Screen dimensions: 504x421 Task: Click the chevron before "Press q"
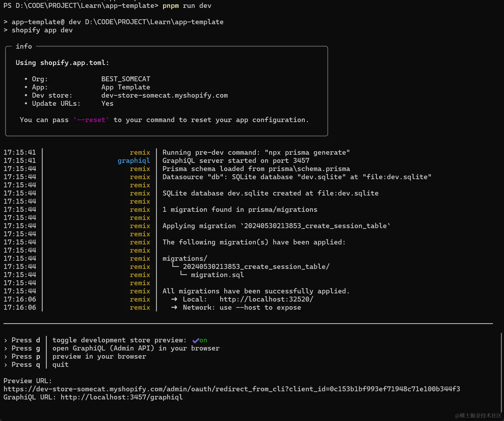pos(6,365)
